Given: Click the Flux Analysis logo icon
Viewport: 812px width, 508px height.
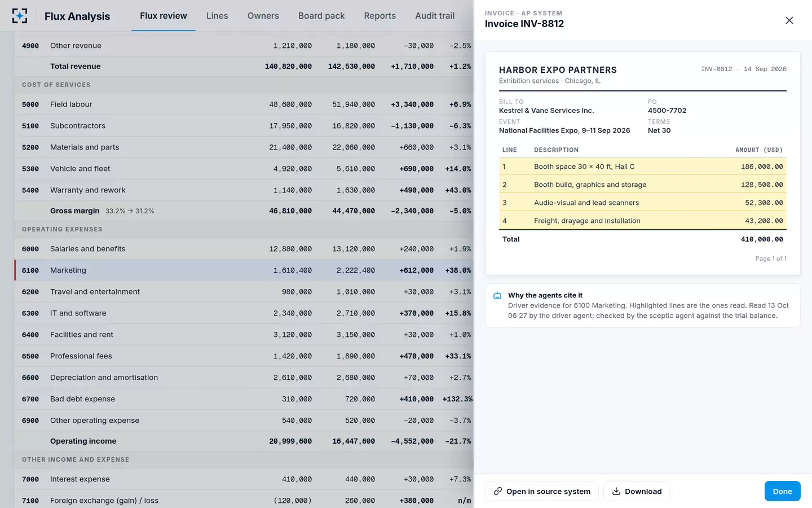Looking at the screenshot, I should 20,16.
